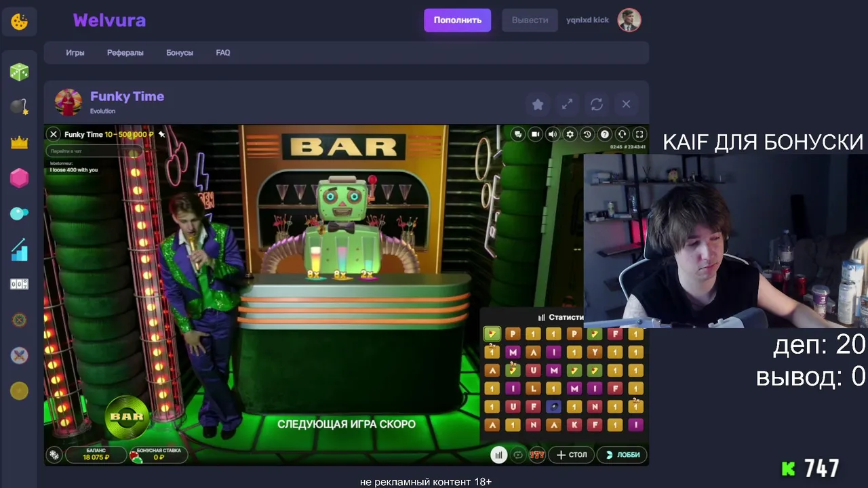This screenshot has height=488, width=868.
Task: Open the help question mark icon
Action: (605, 134)
